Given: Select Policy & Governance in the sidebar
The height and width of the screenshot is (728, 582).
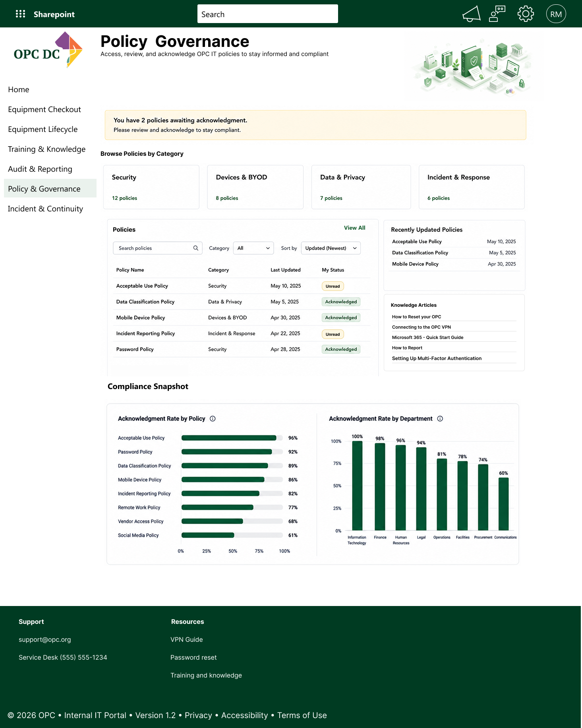Looking at the screenshot, I should [50, 188].
